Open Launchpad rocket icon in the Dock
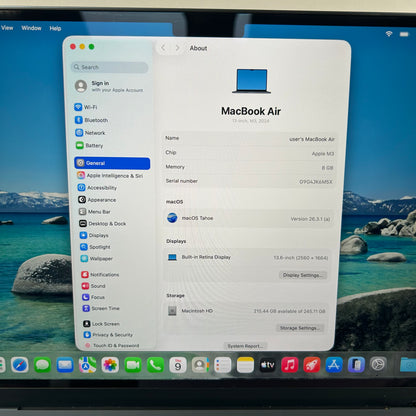This screenshot has width=416, height=416. pos(312,365)
